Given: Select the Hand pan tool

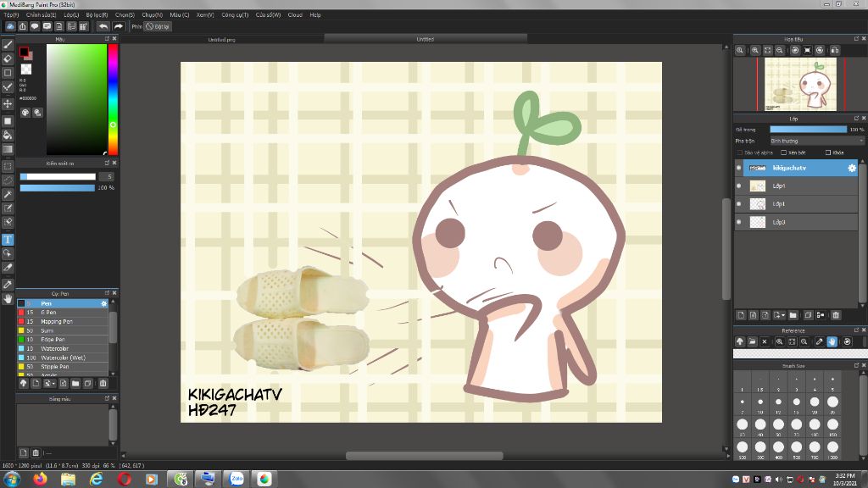Looking at the screenshot, I should (x=8, y=299).
